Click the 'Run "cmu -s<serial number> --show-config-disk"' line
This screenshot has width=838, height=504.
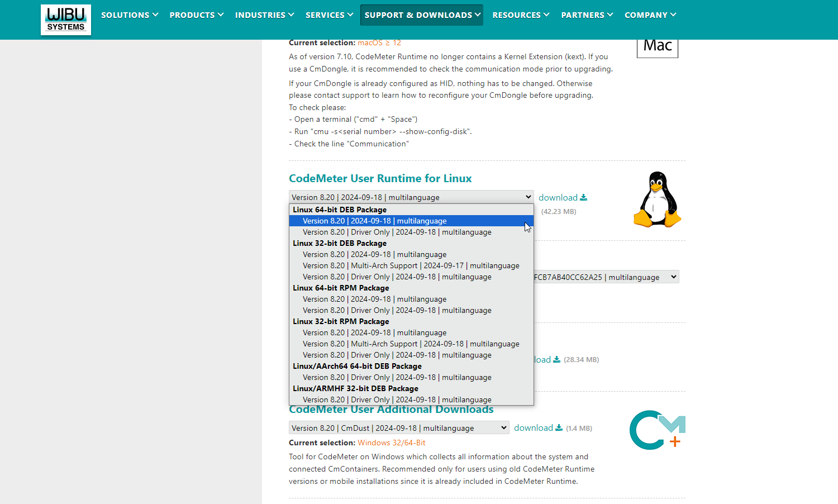tap(380, 131)
